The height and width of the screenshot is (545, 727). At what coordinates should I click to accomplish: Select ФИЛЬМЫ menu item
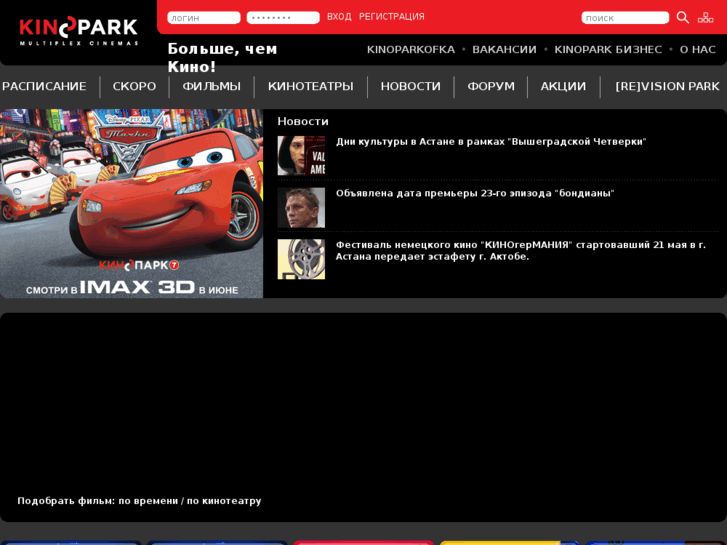coord(211,86)
